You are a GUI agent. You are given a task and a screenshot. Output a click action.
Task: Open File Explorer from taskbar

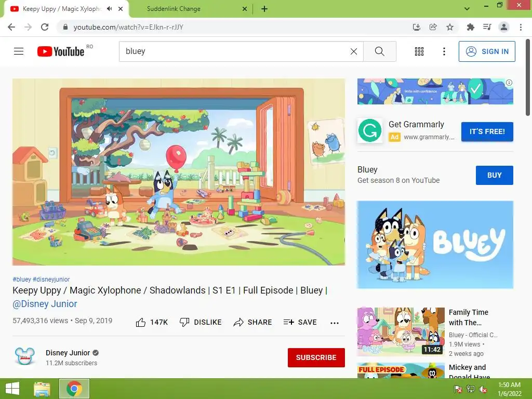click(x=42, y=389)
